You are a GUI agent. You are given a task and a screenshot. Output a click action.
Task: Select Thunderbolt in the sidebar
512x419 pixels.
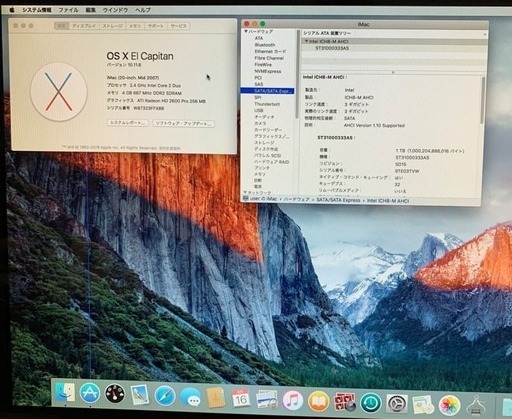coord(267,104)
